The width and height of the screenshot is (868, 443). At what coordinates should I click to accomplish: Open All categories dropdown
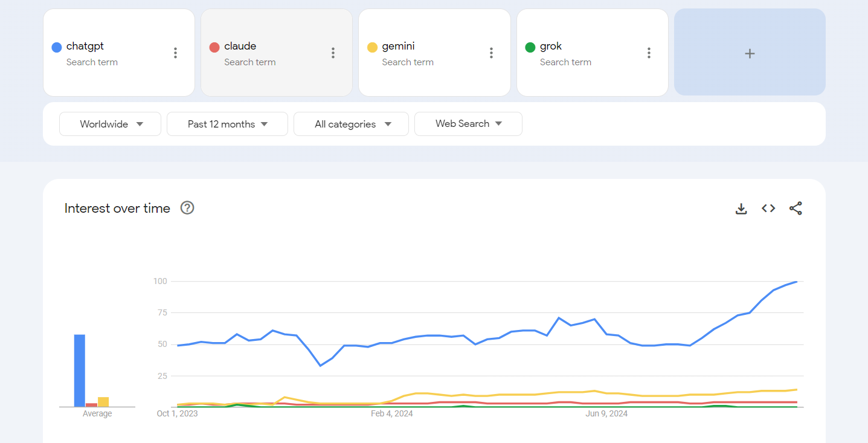point(351,124)
